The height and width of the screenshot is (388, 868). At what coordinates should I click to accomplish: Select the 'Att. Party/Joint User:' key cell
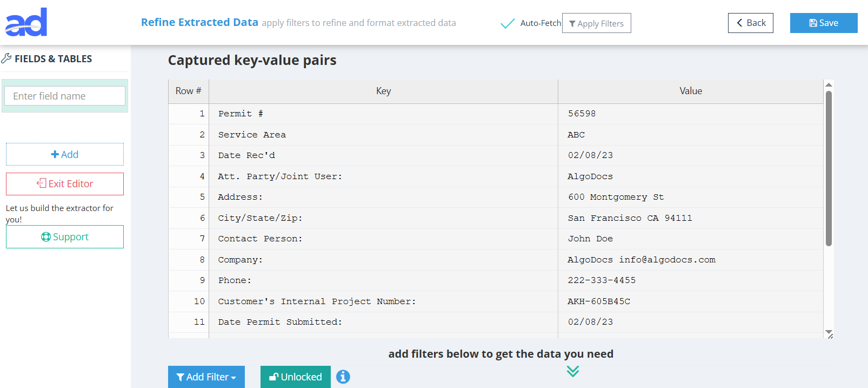click(383, 176)
